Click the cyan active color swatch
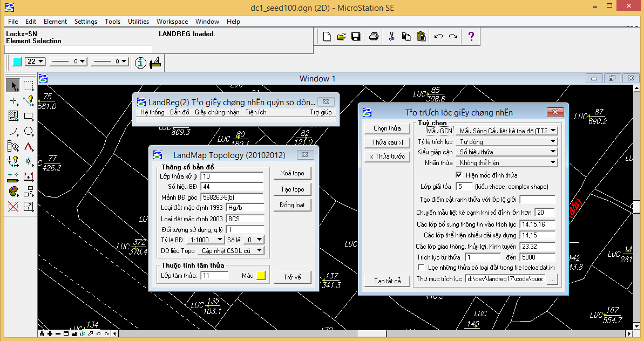The image size is (644, 341). click(x=17, y=62)
